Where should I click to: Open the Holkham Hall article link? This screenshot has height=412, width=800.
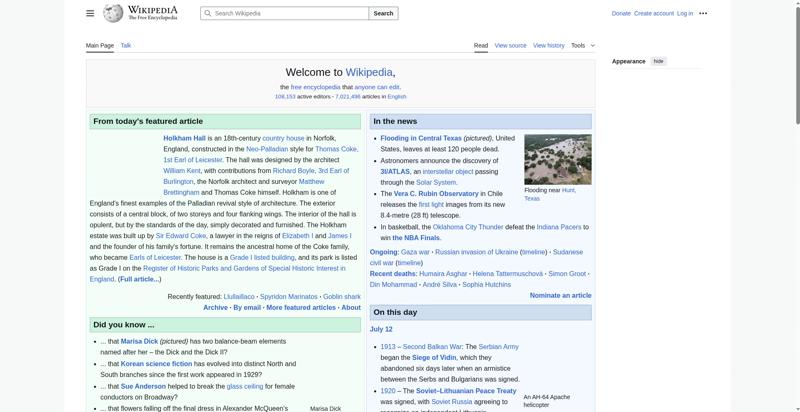[x=184, y=138]
